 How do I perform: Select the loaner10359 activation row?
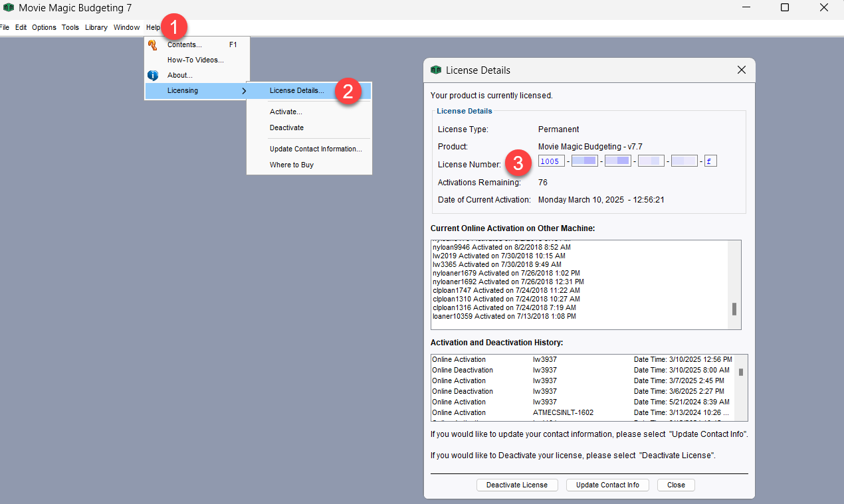pos(579,316)
